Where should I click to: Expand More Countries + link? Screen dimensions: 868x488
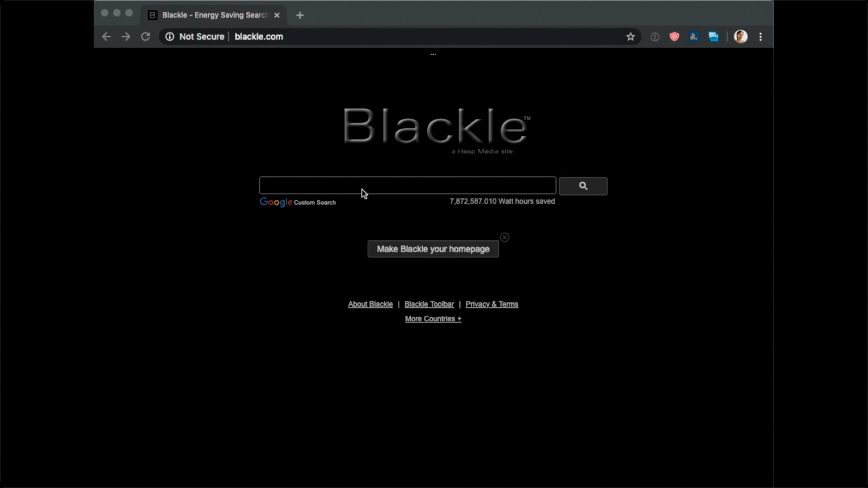(433, 319)
